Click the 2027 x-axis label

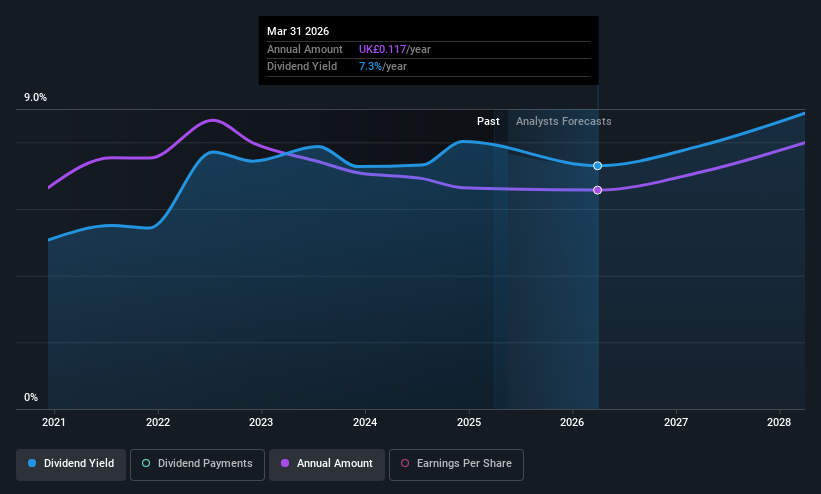[x=676, y=422]
